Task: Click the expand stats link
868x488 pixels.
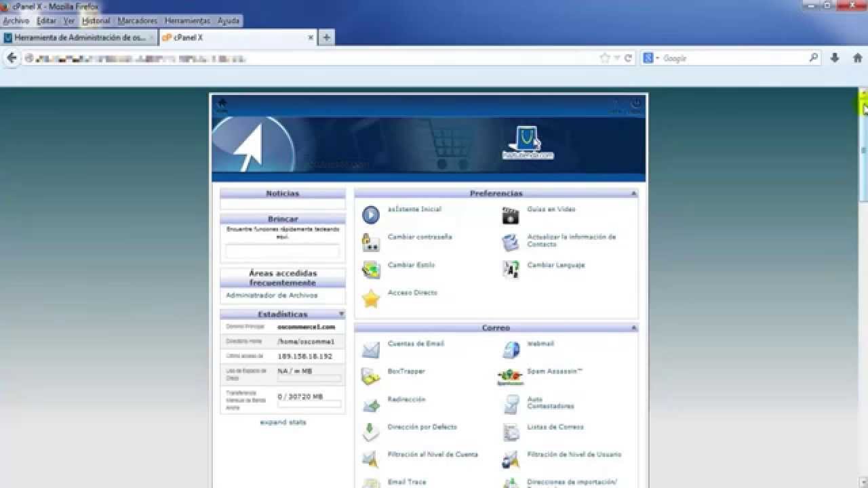Action: coord(283,422)
